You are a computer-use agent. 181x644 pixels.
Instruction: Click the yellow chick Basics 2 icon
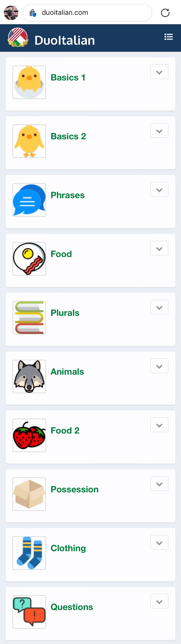point(29,141)
